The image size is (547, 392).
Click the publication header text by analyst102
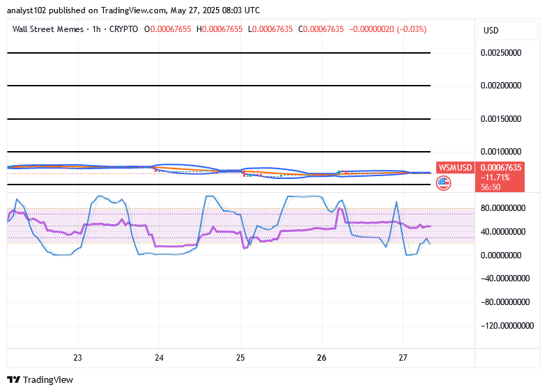pos(133,10)
